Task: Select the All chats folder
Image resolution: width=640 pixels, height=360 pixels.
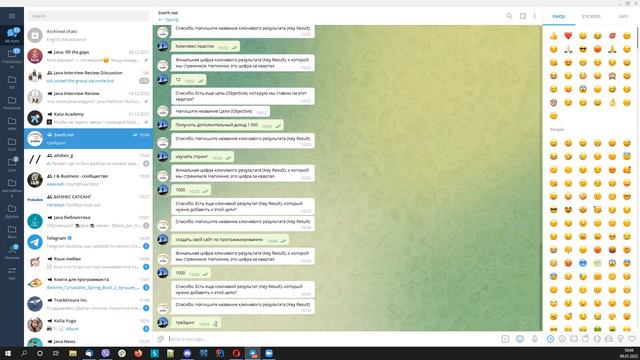Action: (x=12, y=36)
